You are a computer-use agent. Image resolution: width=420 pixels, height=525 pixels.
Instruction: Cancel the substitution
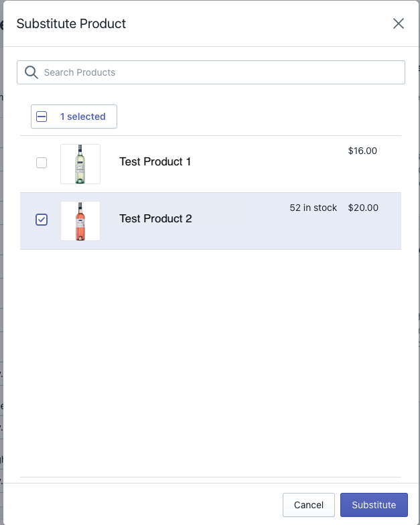click(x=308, y=505)
